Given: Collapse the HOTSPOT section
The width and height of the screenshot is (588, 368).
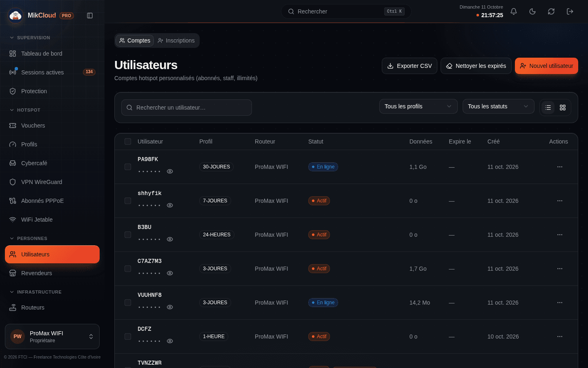Looking at the screenshot, I should click(x=25, y=110).
